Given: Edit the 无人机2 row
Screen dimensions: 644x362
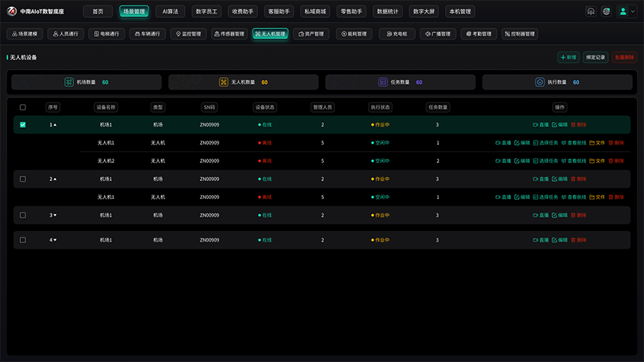Looking at the screenshot, I should (x=522, y=161).
